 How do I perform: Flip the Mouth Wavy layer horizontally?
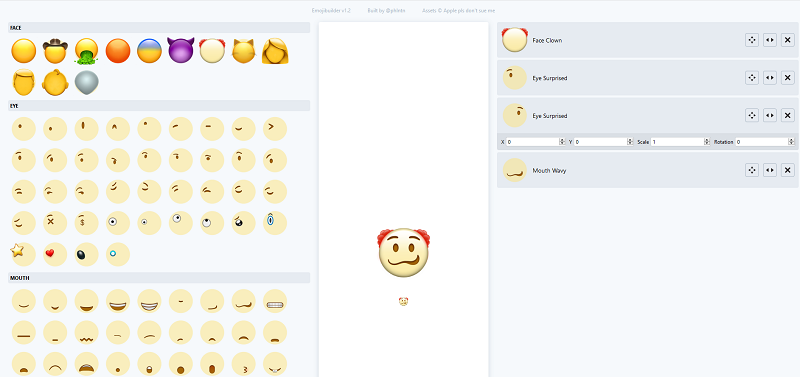[769, 170]
